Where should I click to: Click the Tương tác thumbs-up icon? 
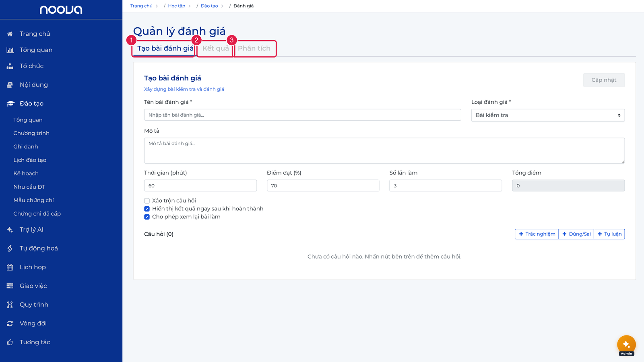(x=10, y=342)
